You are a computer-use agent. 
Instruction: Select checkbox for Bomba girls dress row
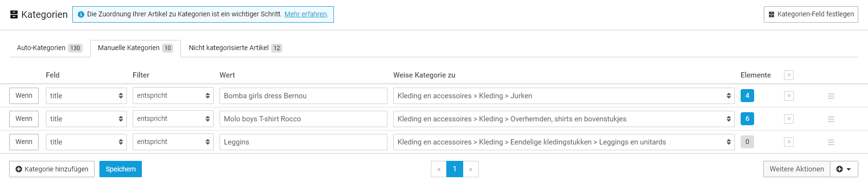tap(789, 96)
